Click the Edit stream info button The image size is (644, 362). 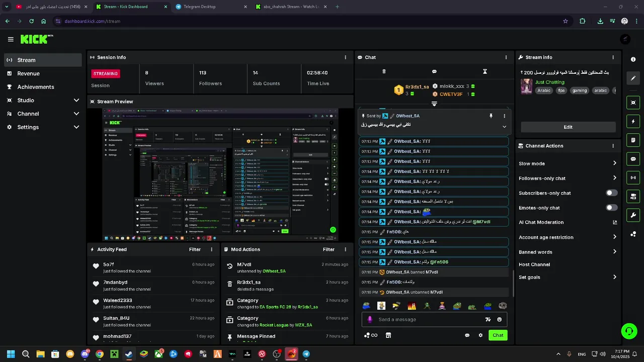click(x=568, y=127)
